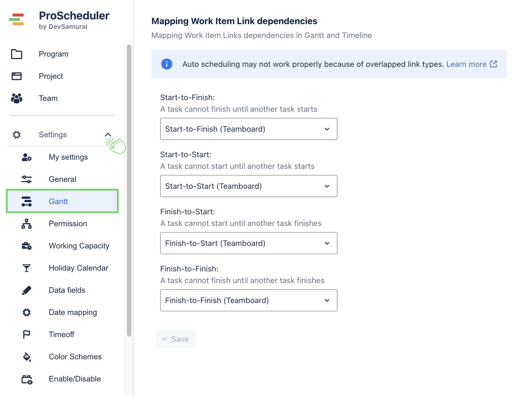This screenshot has width=532, height=397.
Task: Follow the Learn more link
Action: pyautogui.click(x=466, y=64)
